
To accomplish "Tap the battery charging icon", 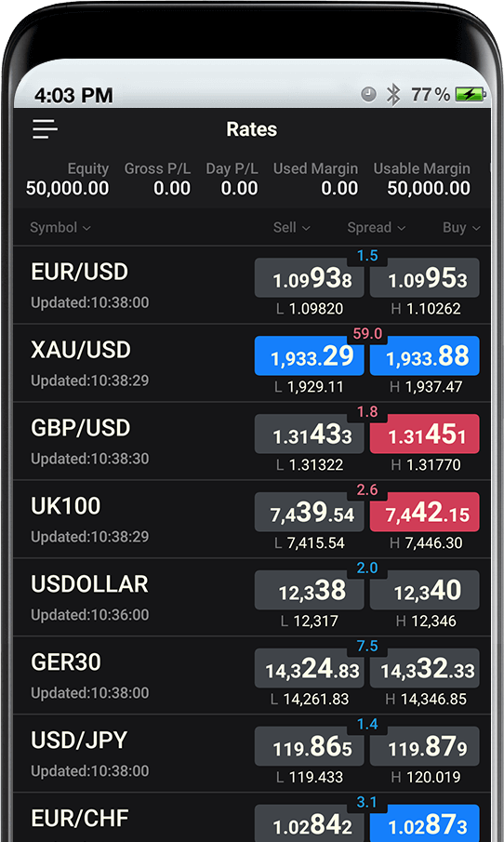I will [x=471, y=95].
